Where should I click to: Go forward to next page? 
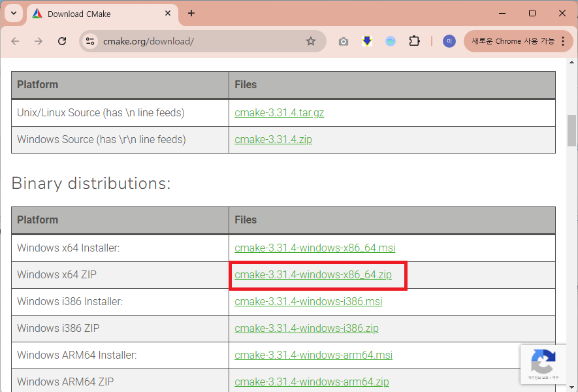click(39, 41)
